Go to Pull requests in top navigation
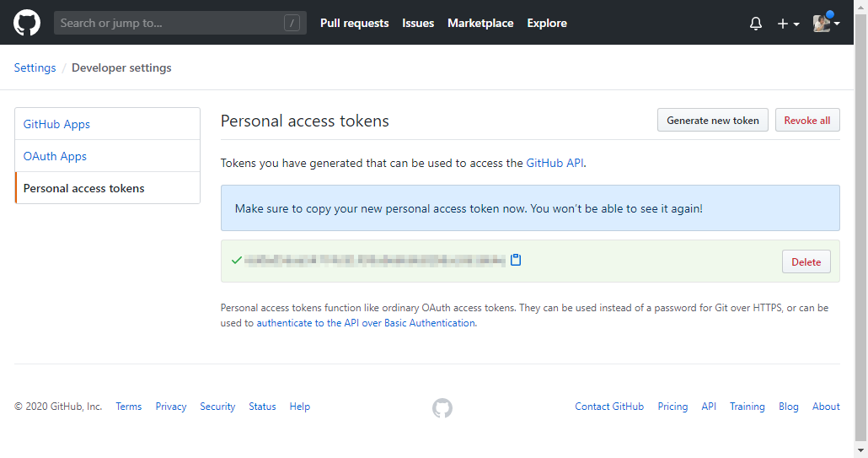This screenshot has height=458, width=868. 354,23
